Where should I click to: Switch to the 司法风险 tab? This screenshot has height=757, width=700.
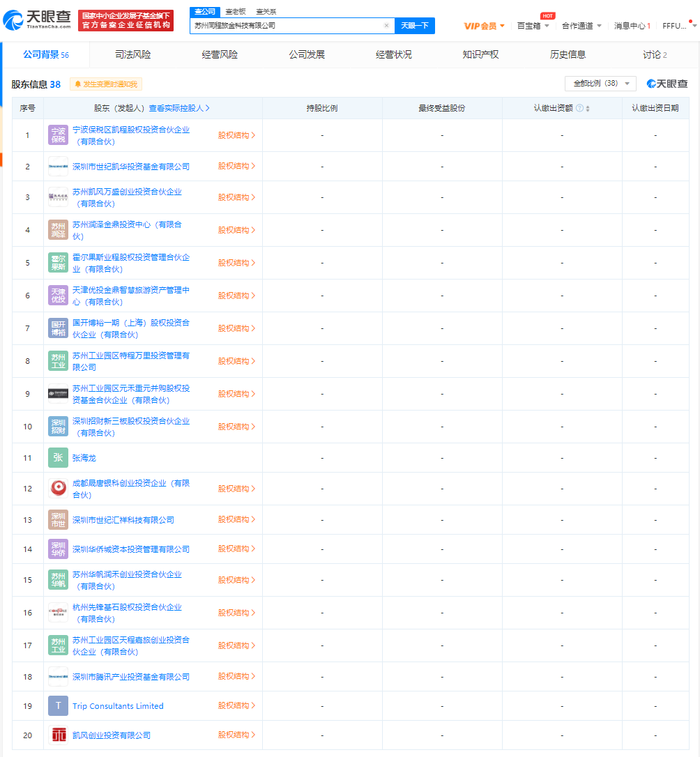click(132, 54)
